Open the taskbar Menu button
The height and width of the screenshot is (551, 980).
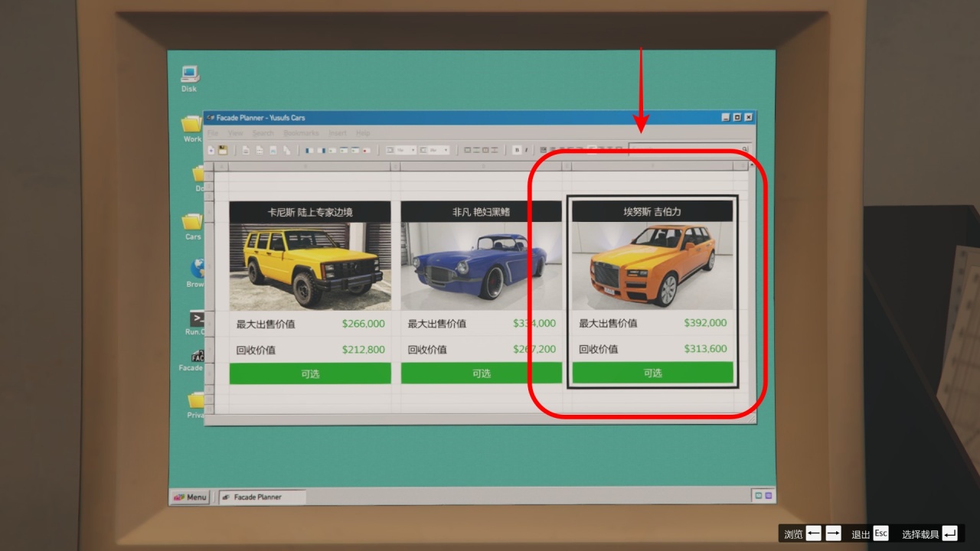click(x=189, y=497)
